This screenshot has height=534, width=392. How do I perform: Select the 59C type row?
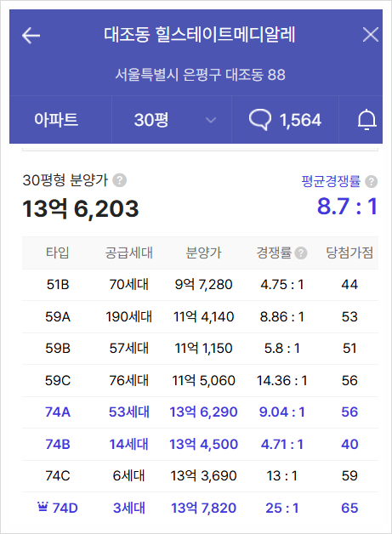click(201, 380)
